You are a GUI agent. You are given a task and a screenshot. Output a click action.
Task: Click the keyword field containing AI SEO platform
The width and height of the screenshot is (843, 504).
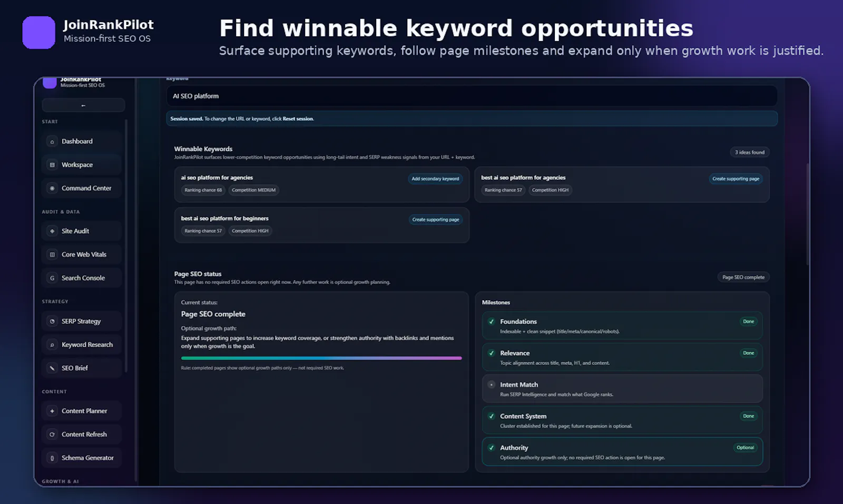pos(472,96)
